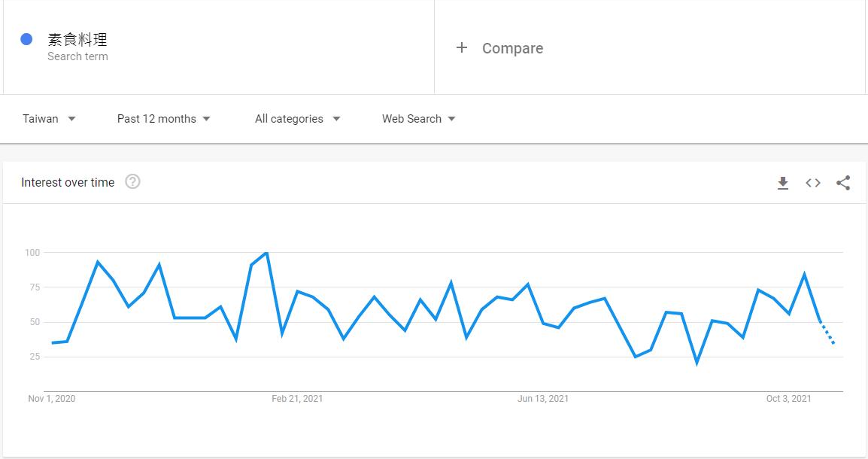The image size is (868, 459).
Task: Download the interest over time data
Action: click(x=783, y=183)
